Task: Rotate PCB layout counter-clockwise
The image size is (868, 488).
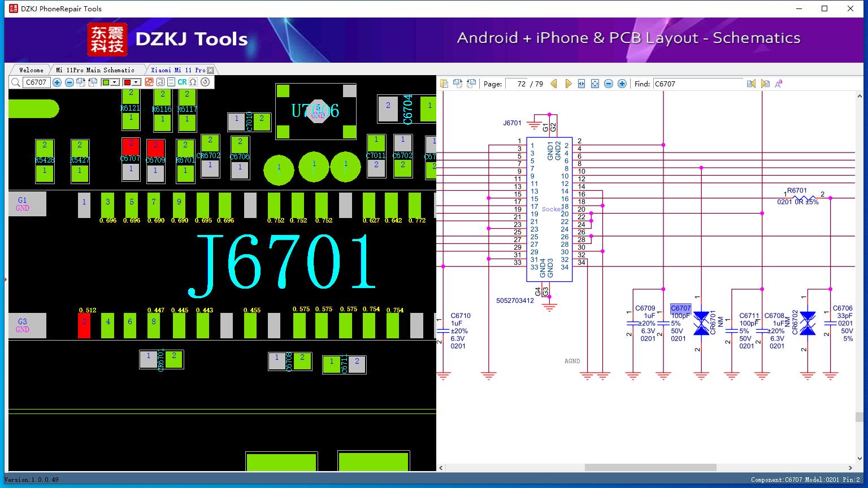Action: pos(92,82)
